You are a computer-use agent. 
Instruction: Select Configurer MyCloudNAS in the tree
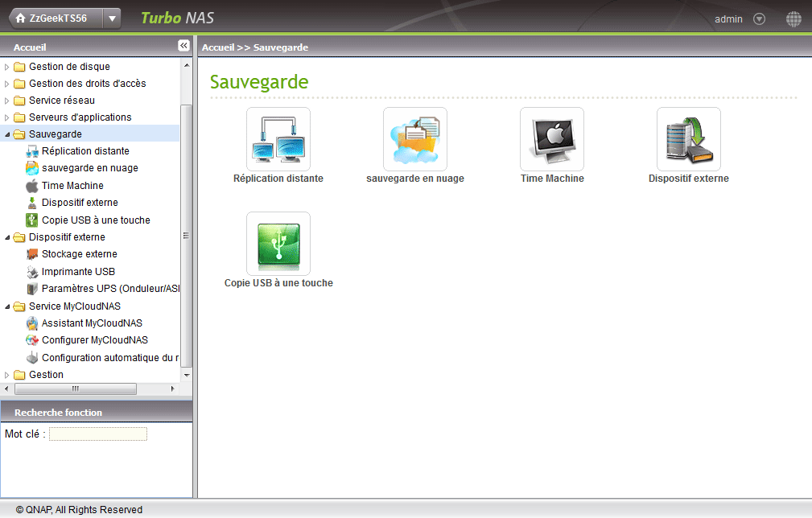[x=95, y=340]
